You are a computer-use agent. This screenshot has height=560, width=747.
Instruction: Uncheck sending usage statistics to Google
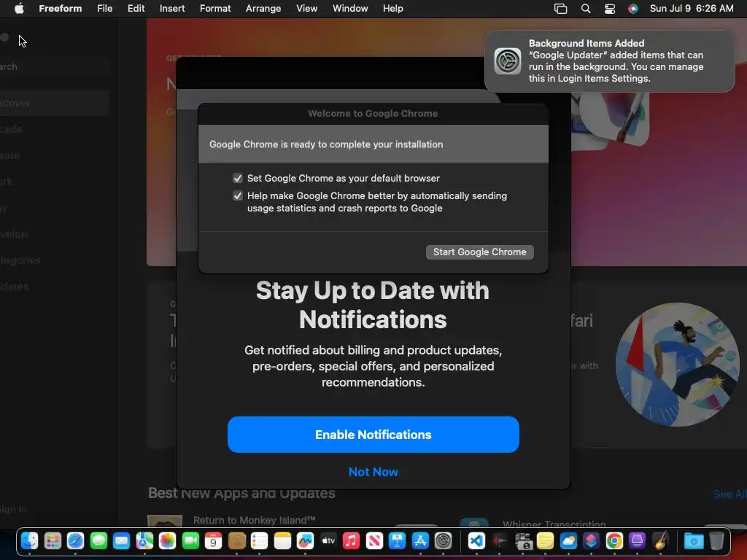[x=237, y=195]
